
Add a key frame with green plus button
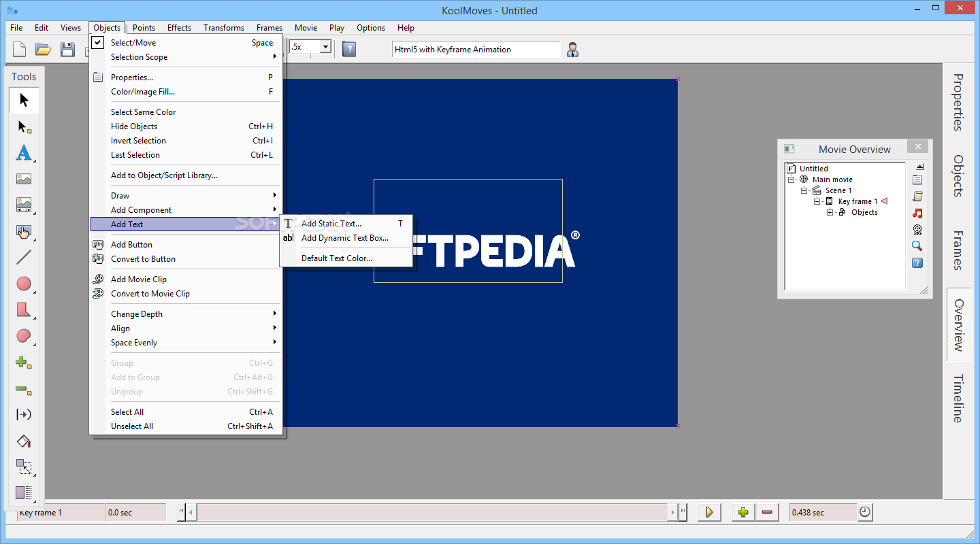743,512
